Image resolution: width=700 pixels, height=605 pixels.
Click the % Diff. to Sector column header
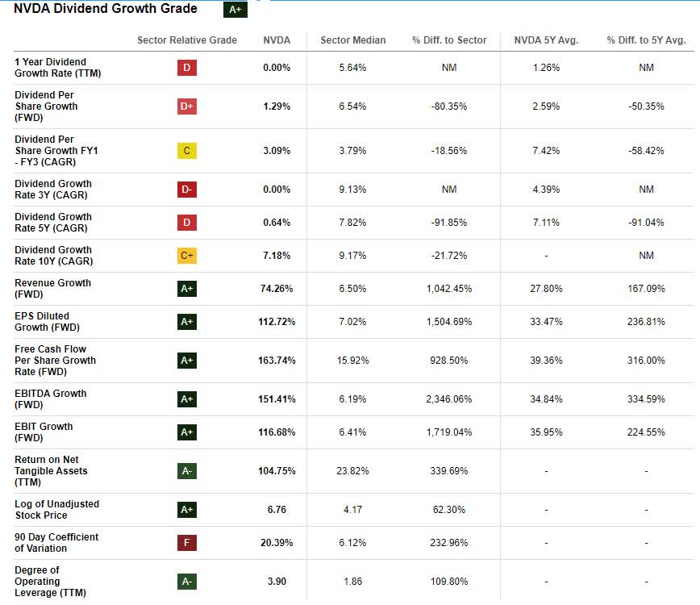(449, 40)
